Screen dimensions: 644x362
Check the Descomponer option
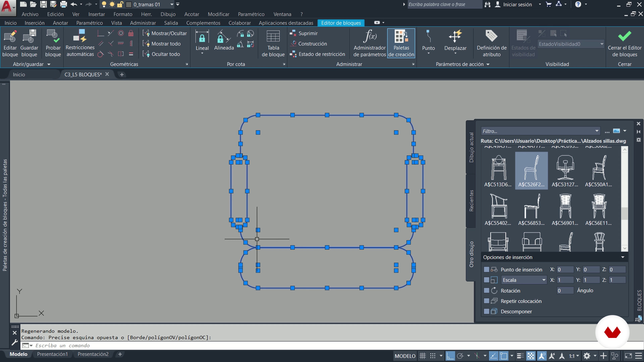coord(486,311)
